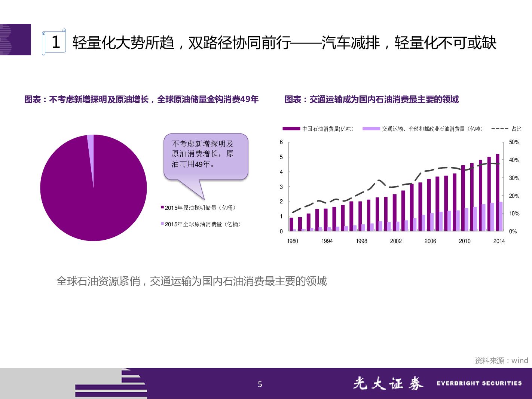Click x-axis label 2010

click(465, 241)
